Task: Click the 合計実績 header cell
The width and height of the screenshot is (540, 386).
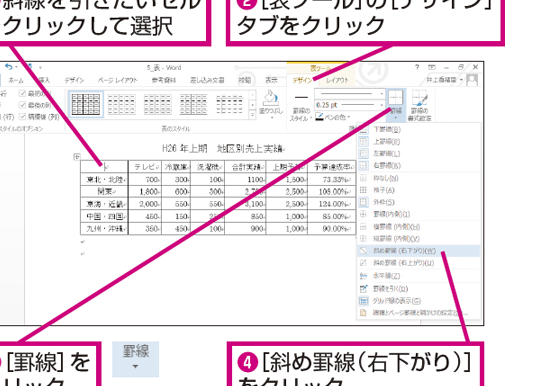Action: [x=245, y=167]
